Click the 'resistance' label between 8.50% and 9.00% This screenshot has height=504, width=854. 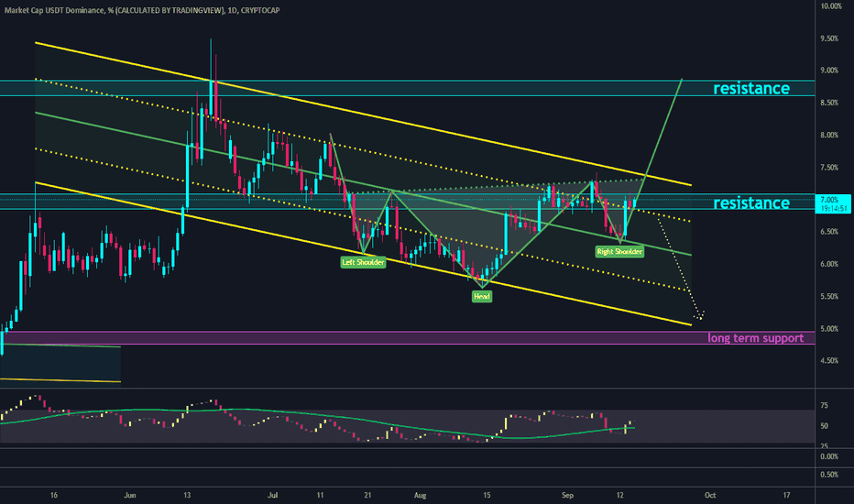click(751, 88)
